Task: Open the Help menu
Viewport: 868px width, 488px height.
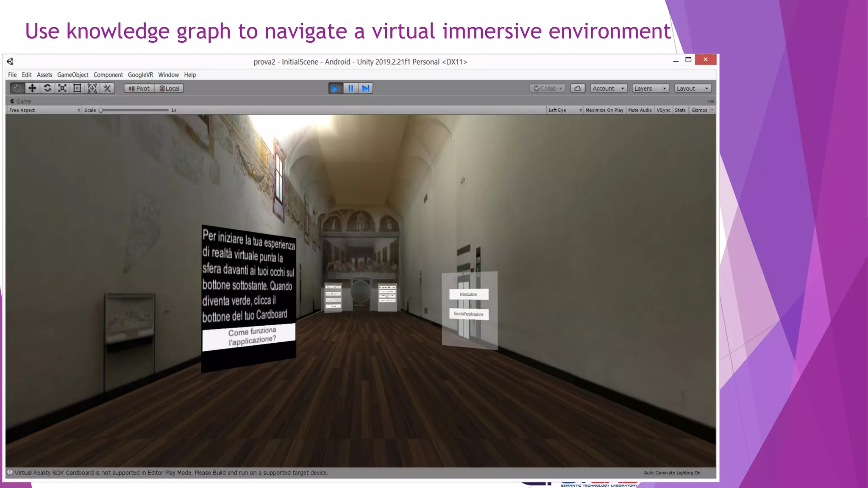Action: click(x=190, y=75)
